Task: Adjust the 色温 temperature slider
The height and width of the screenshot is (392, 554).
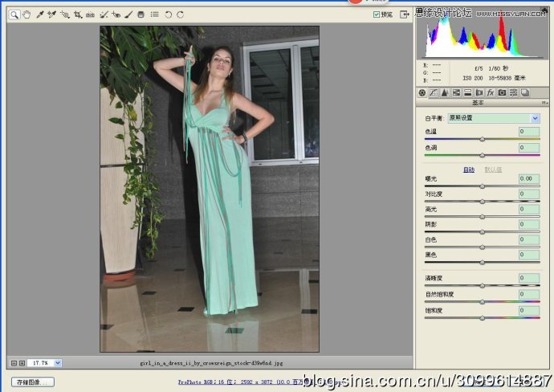Action: [x=483, y=139]
